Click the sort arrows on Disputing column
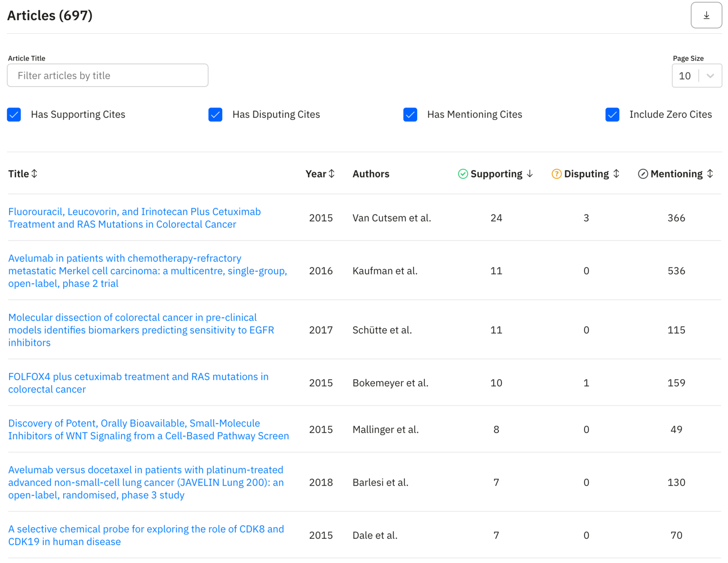728x563 pixels. tap(617, 173)
